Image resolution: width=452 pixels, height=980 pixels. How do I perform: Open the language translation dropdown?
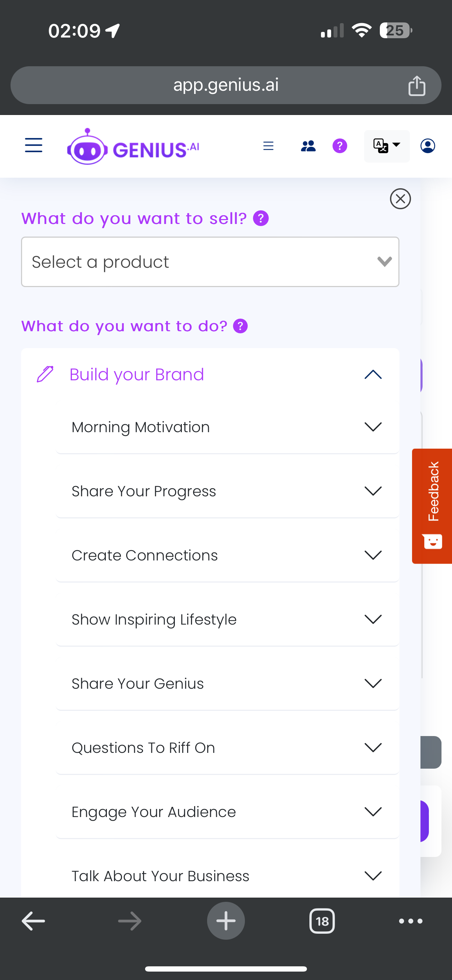click(386, 146)
